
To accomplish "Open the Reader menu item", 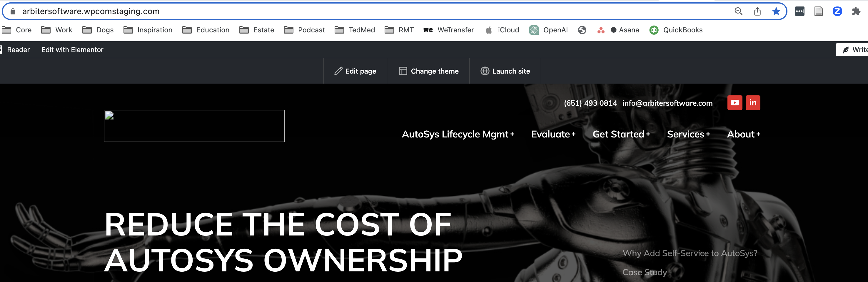I will (19, 49).
